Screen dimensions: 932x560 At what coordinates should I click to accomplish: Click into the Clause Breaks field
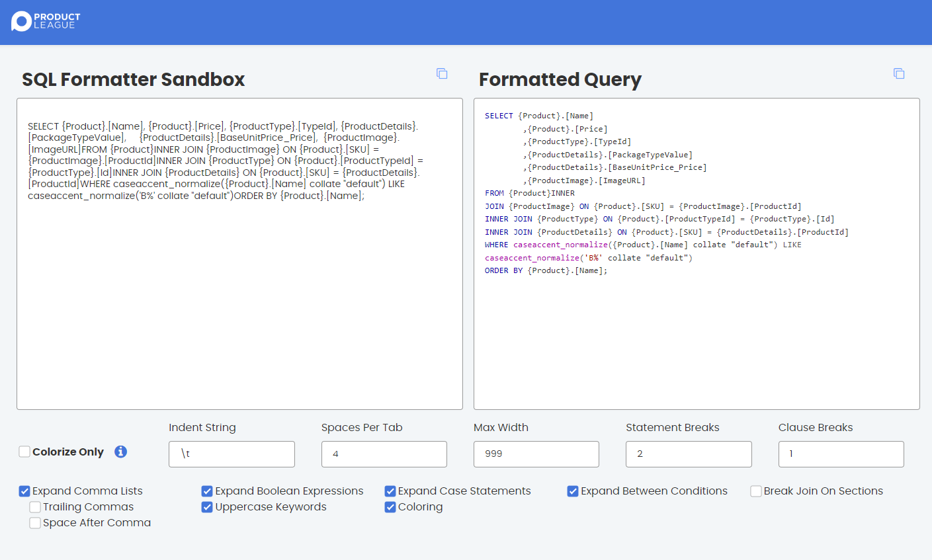point(841,454)
